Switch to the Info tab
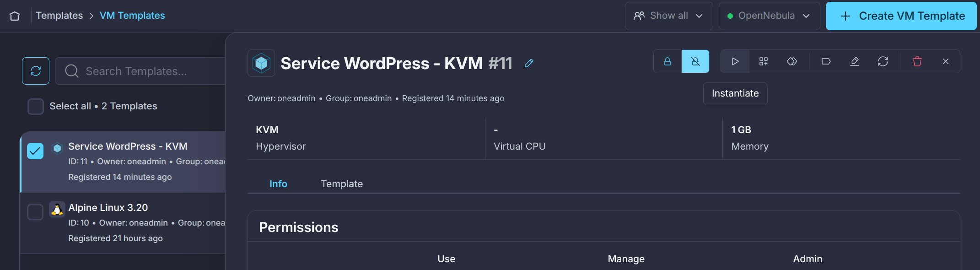This screenshot has height=270, width=980. 278,184
